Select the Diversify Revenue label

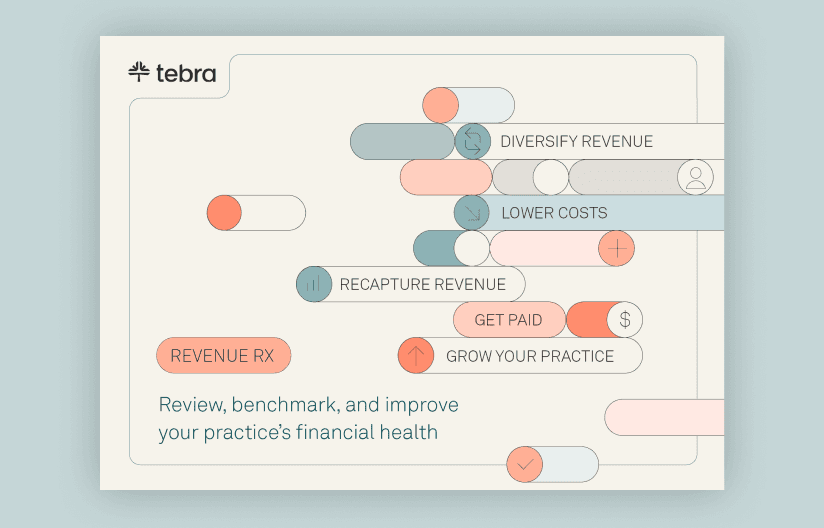[576, 141]
